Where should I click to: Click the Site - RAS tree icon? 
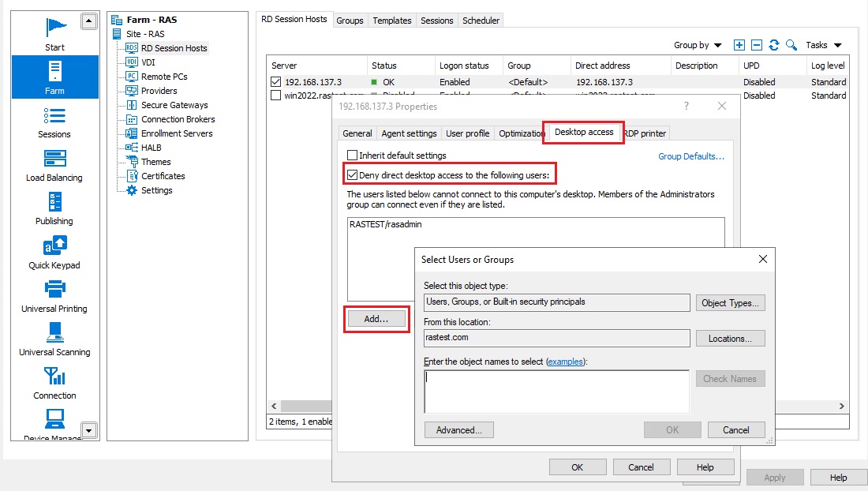pos(117,34)
